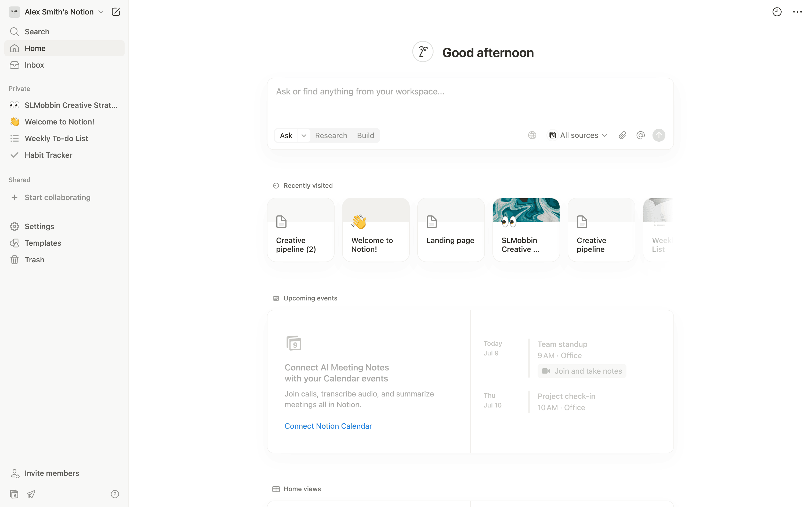This screenshot has width=812, height=507.
Task: Switch to Build mode
Action: 365,135
